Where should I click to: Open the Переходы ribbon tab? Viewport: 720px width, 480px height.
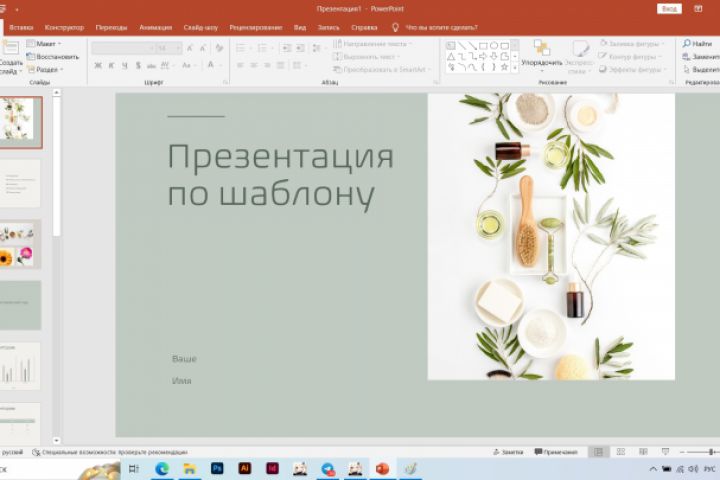click(x=111, y=28)
